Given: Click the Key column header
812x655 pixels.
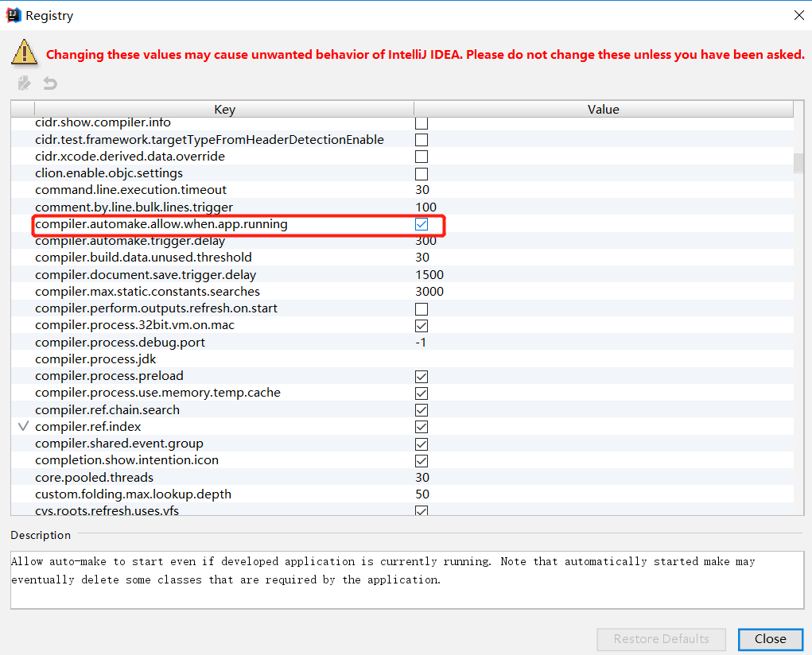Looking at the screenshot, I should pyautogui.click(x=224, y=109).
